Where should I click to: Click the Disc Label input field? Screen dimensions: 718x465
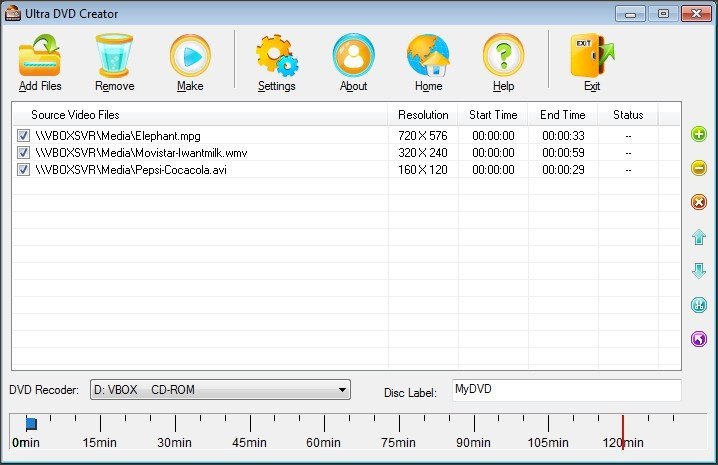coord(567,390)
